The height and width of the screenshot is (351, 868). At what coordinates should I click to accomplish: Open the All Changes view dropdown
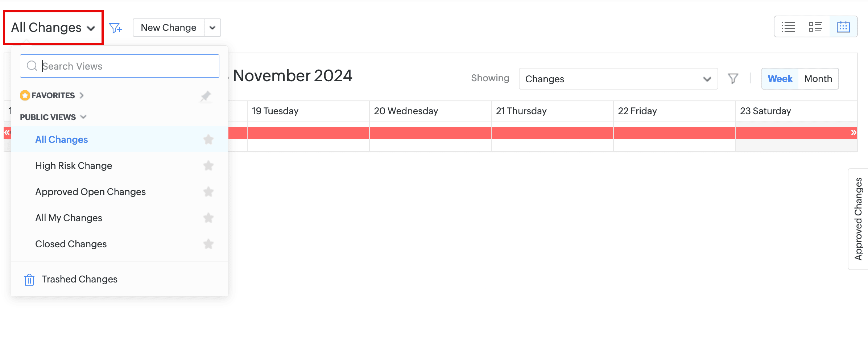click(x=53, y=28)
